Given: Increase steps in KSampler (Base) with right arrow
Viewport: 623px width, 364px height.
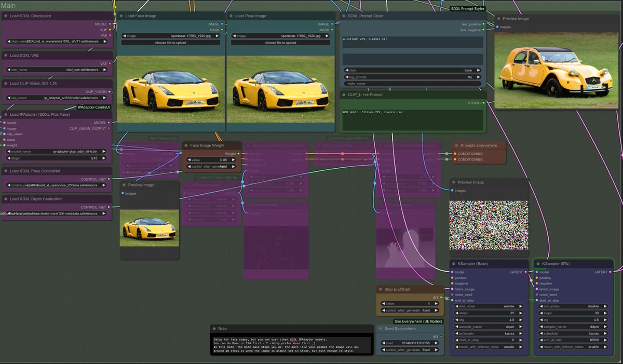Looking at the screenshot, I should pyautogui.click(x=520, y=313).
